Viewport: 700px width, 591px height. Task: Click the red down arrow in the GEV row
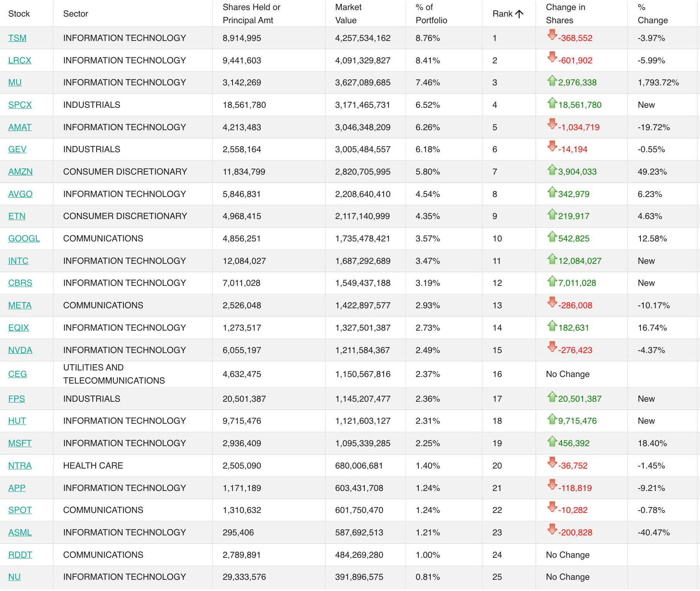[x=552, y=146]
